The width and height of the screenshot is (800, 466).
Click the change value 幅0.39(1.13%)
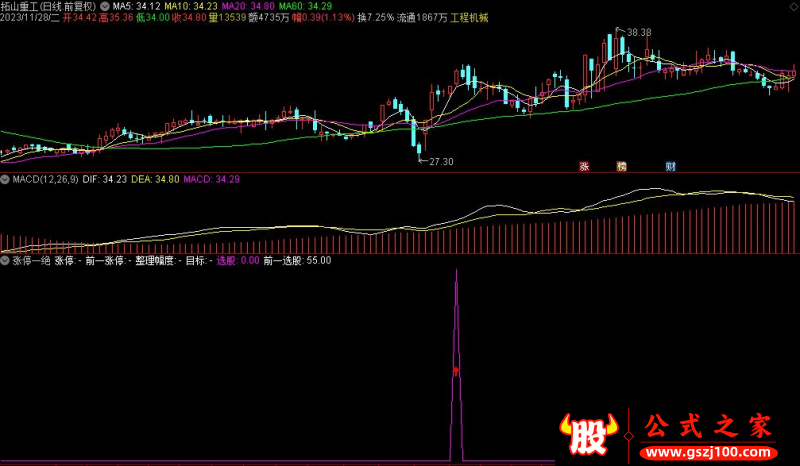pos(323,18)
